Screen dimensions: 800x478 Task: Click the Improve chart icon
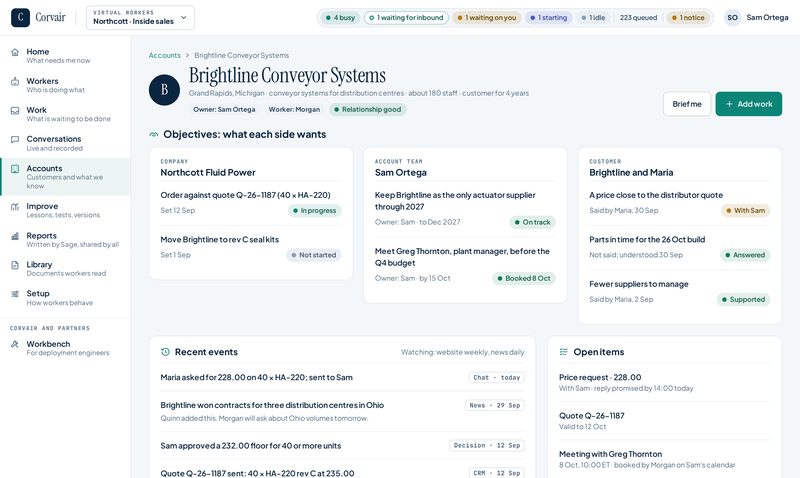[15, 207]
